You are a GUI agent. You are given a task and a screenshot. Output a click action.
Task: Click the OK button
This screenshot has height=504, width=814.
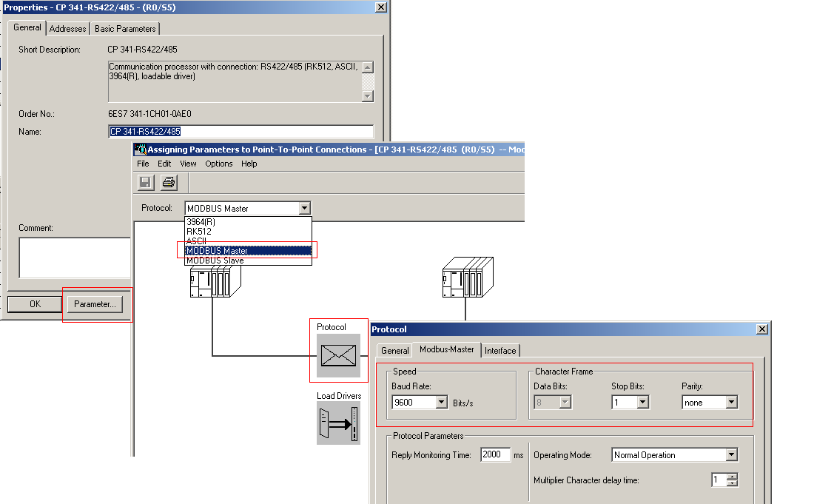35,304
